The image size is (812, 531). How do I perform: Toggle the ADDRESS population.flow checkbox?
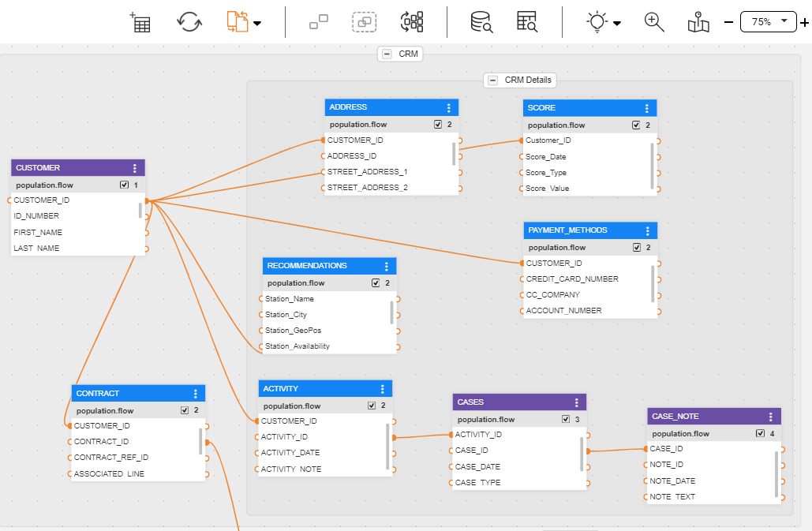point(438,125)
